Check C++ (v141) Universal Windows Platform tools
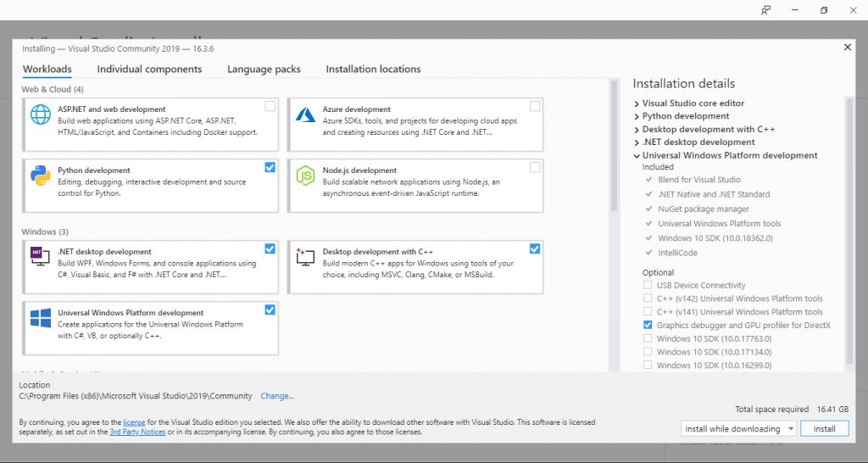This screenshot has width=868, height=463. 648,312
